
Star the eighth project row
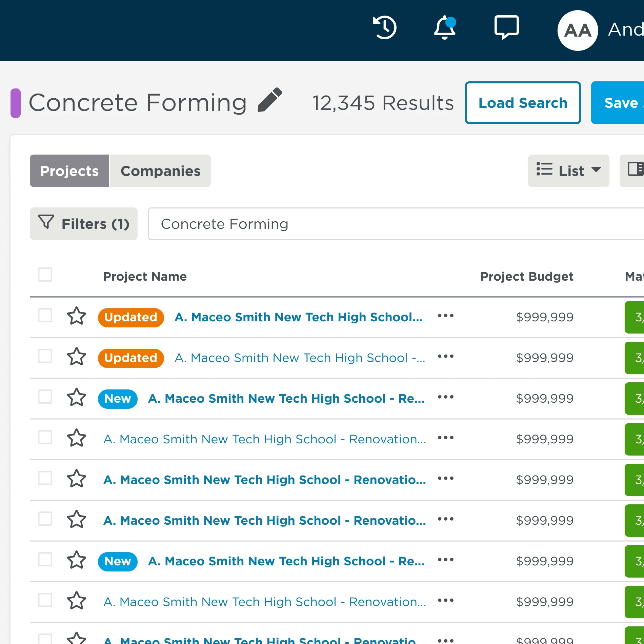tap(77, 601)
